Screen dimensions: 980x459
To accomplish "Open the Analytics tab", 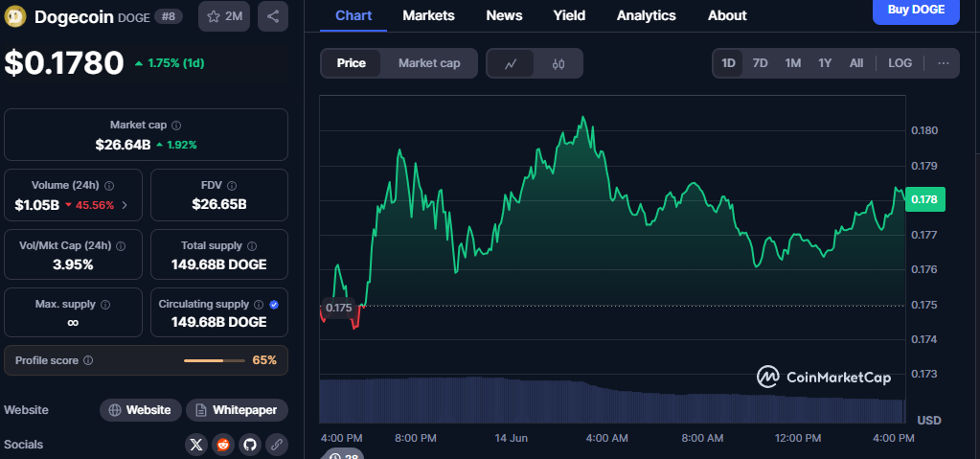I will 647,15.
